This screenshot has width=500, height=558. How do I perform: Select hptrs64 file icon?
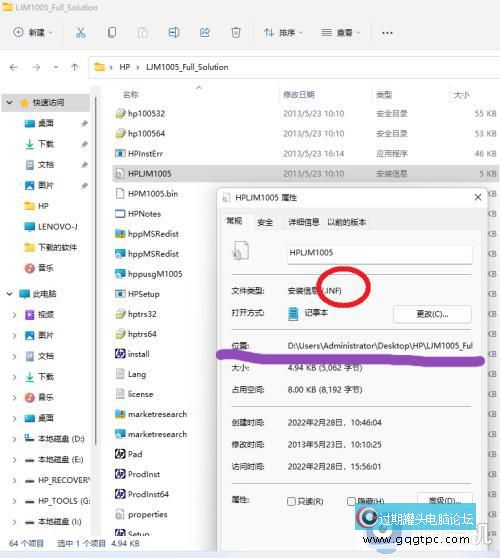[120, 334]
